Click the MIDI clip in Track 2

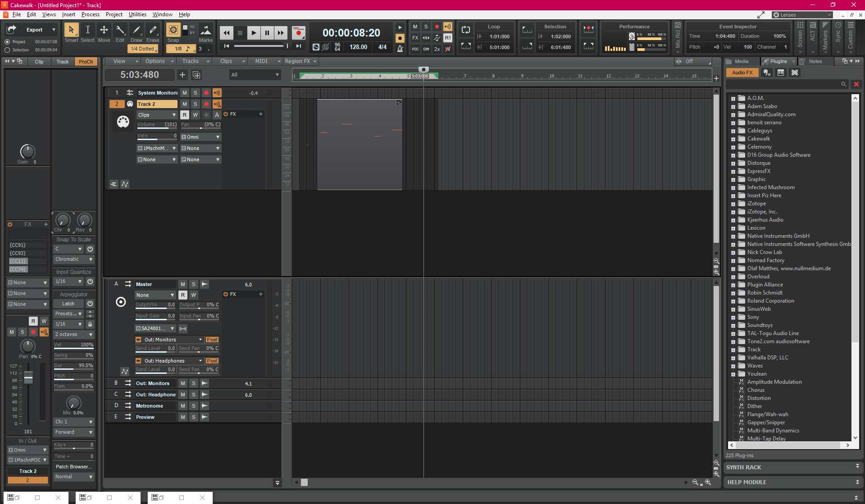pyautogui.click(x=360, y=144)
